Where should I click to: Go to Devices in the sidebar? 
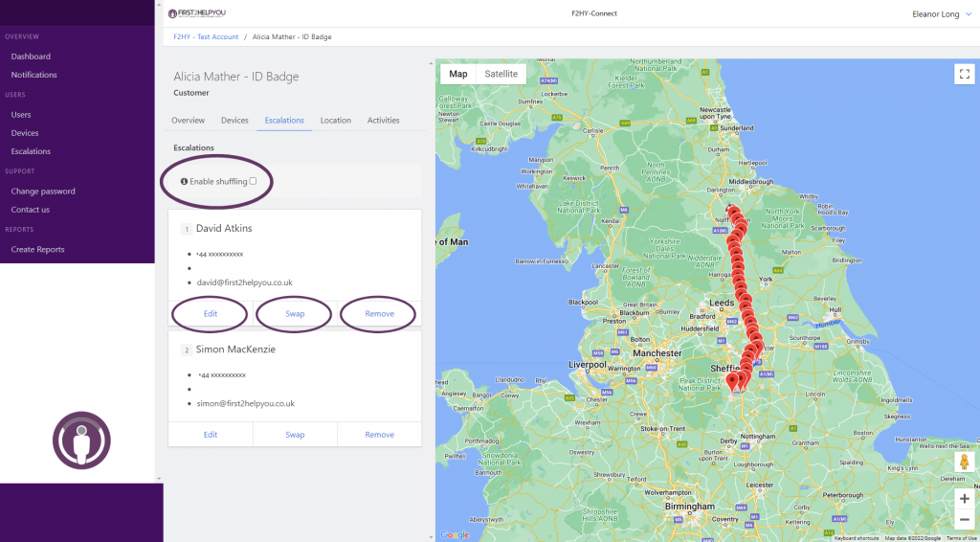[24, 133]
